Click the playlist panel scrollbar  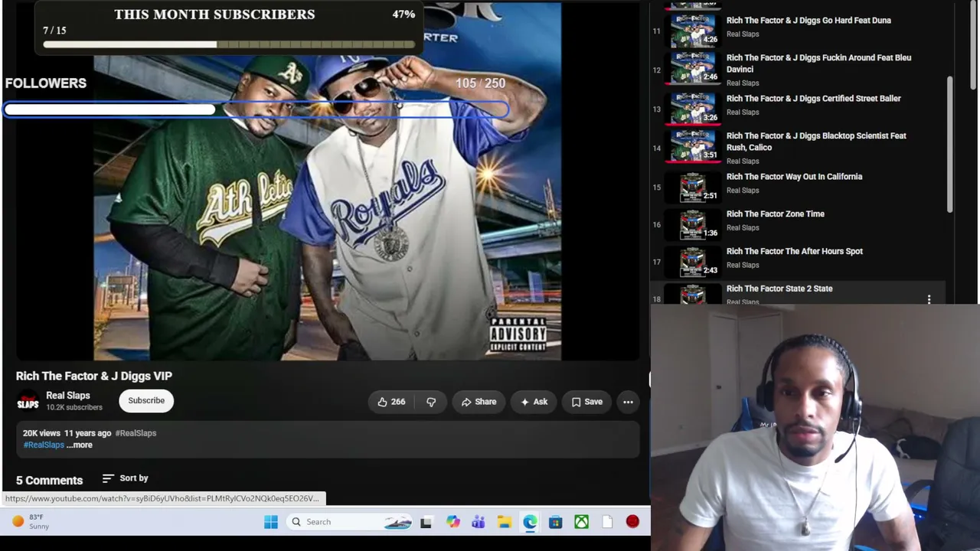(949, 144)
